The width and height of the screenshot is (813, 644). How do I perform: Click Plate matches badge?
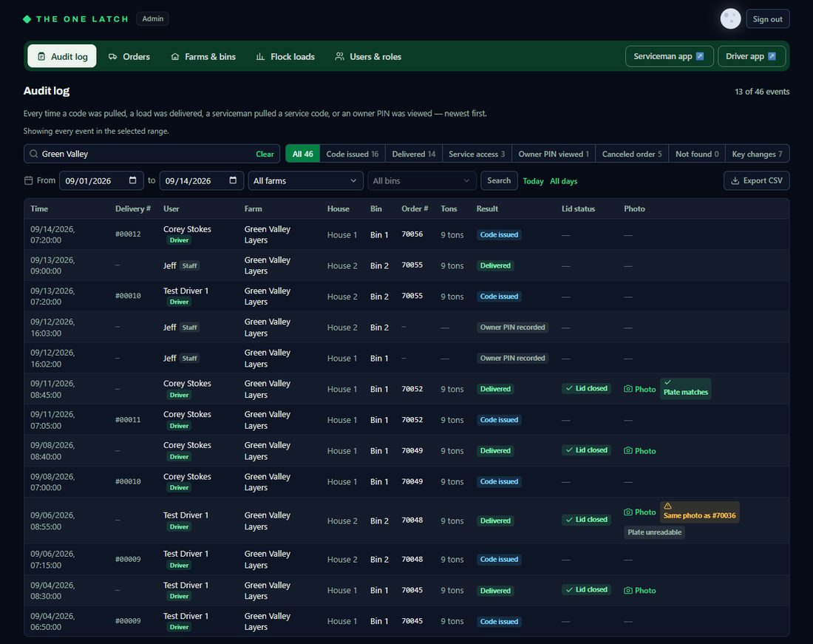685,388
